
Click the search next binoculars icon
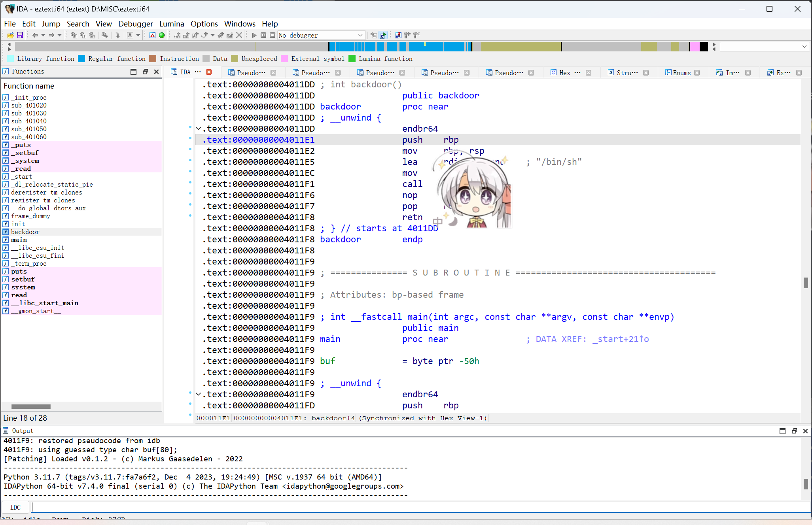tap(105, 35)
